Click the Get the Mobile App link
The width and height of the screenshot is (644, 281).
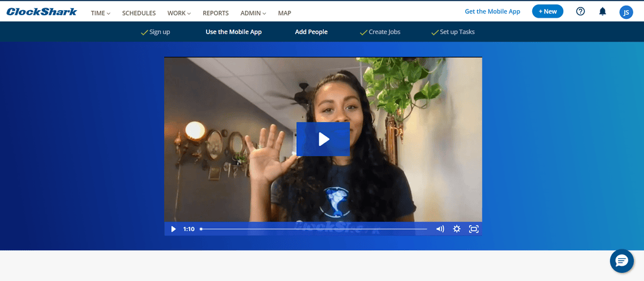pos(492,11)
